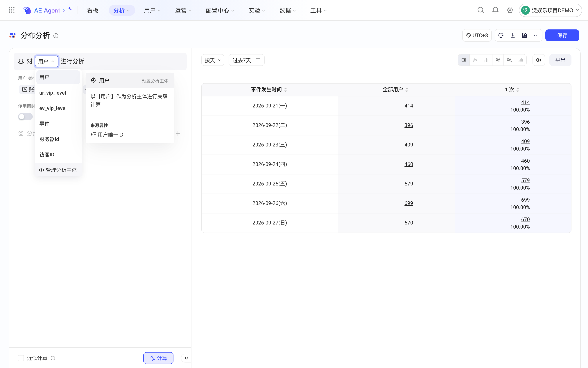Open the 按天 granularity dropdown
Viewport: 588px width, 368px height.
(213, 60)
